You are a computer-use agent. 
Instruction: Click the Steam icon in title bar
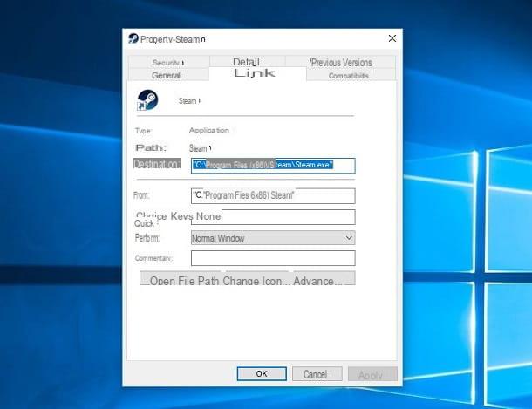tap(133, 38)
